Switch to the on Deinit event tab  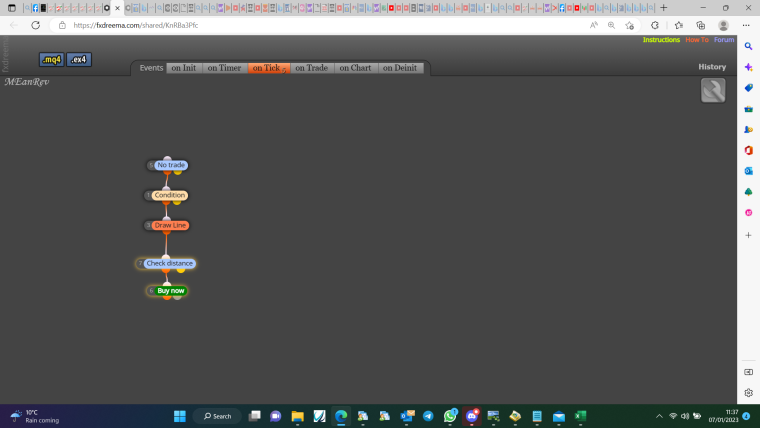400,68
